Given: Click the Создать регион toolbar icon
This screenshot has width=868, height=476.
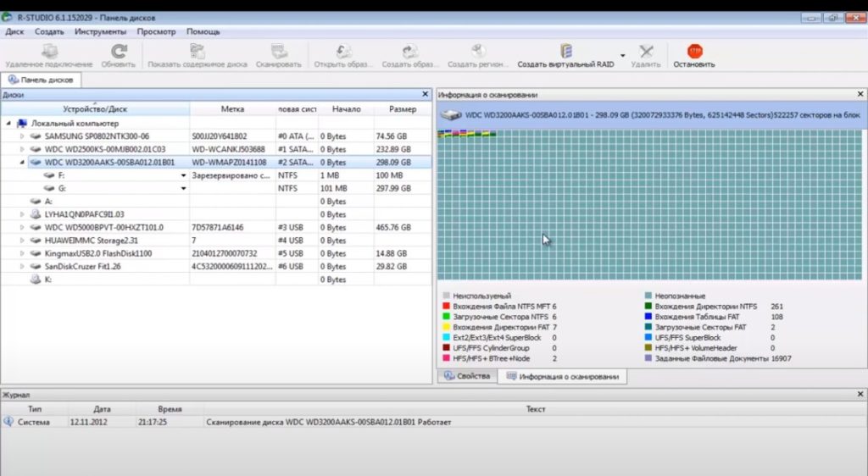Looking at the screenshot, I should click(x=478, y=52).
